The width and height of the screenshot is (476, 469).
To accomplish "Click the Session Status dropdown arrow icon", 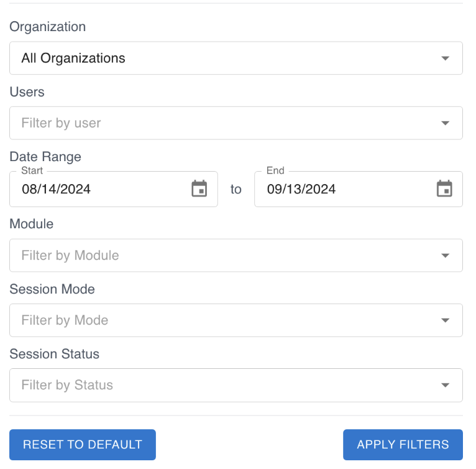I will pyautogui.click(x=445, y=385).
